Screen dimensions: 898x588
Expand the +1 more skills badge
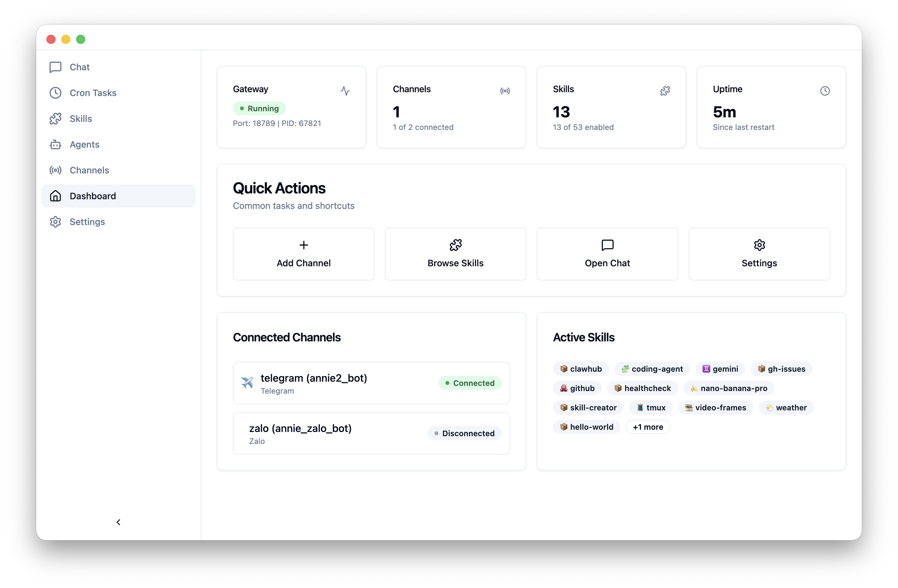coord(647,427)
